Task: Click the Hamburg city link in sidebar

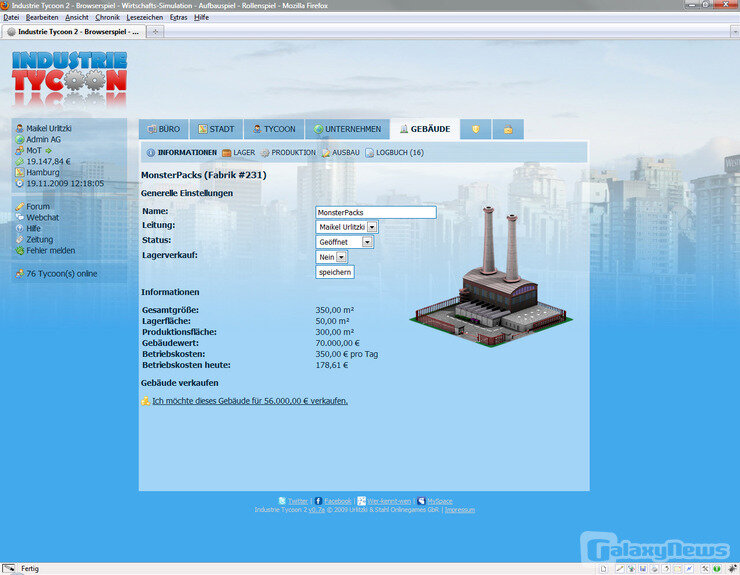Action: tap(43, 172)
